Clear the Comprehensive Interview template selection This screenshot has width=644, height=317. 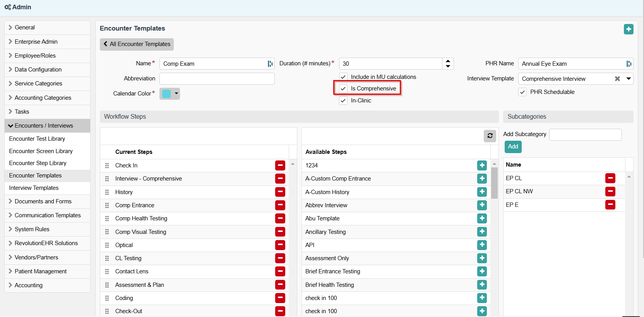click(x=617, y=79)
